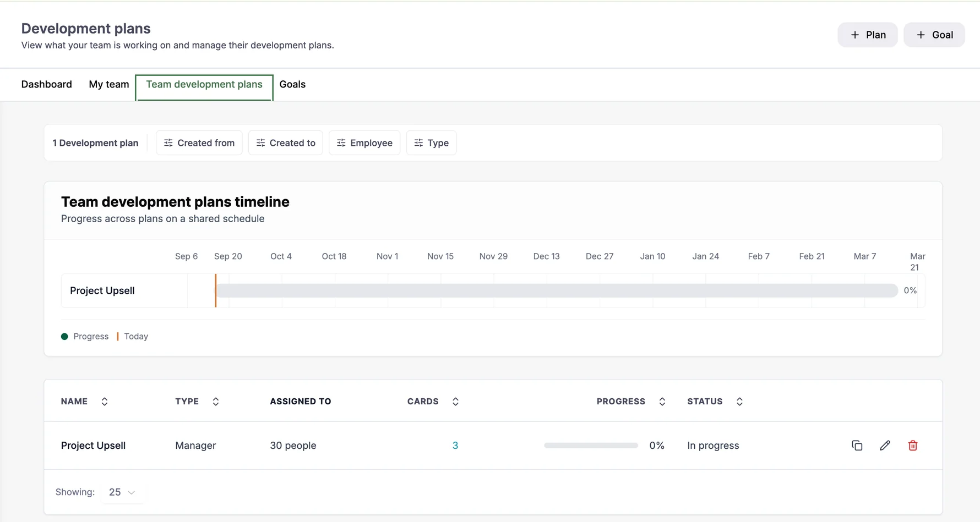Click the Project Upsell timeline bar
Image resolution: width=980 pixels, height=522 pixels.
click(x=557, y=290)
